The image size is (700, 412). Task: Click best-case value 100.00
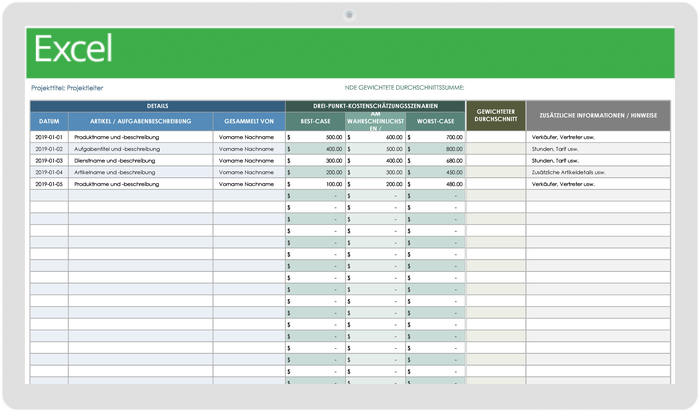click(316, 184)
